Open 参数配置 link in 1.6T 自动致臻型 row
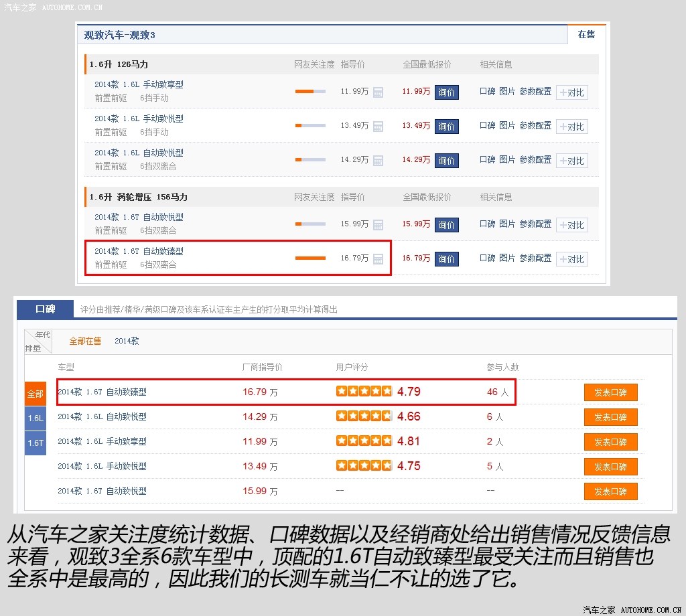The image size is (686, 616). pos(535,258)
